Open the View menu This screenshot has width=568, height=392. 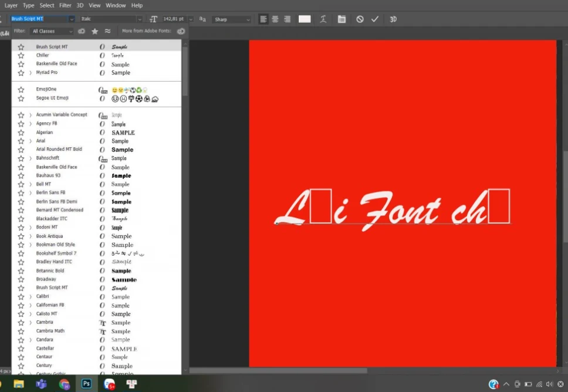click(94, 5)
